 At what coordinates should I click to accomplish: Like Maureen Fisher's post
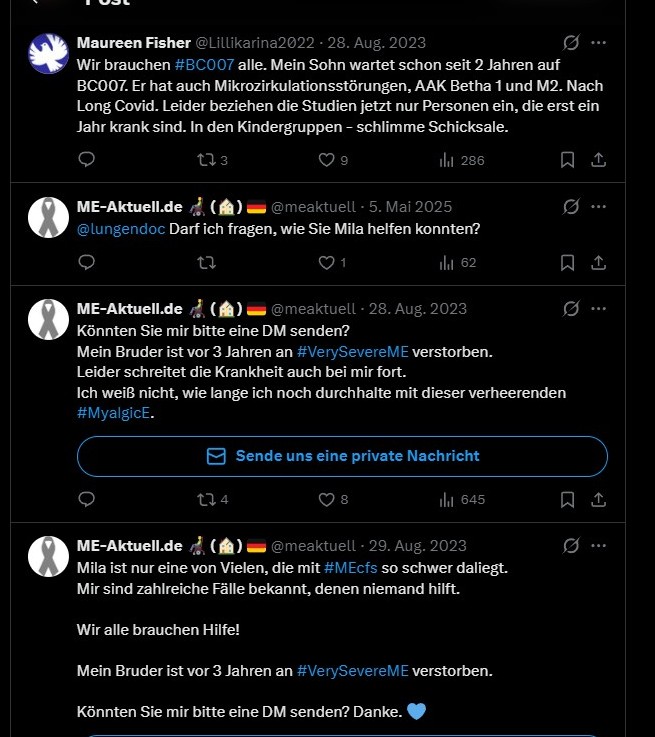[x=326, y=159]
